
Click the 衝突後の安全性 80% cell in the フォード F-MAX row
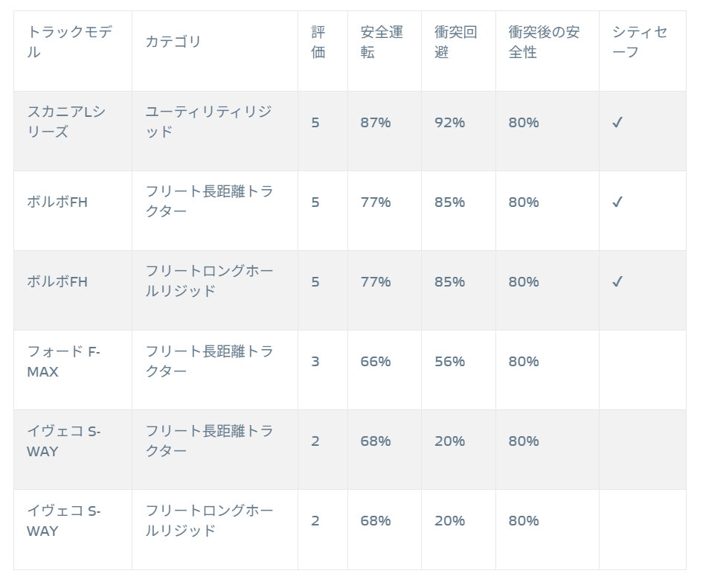click(524, 362)
